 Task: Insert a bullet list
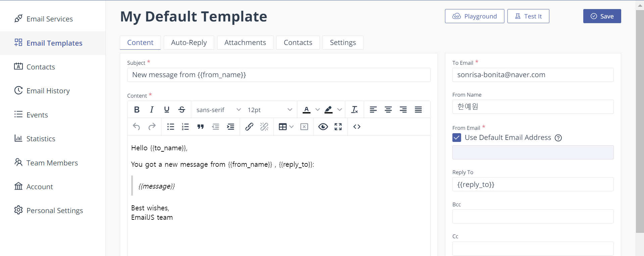(x=170, y=126)
